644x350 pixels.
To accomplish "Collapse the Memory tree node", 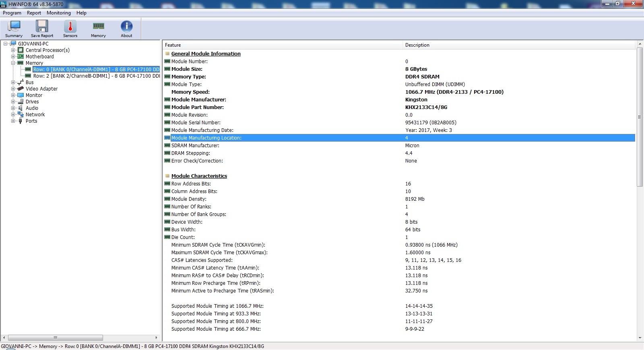I will point(13,63).
